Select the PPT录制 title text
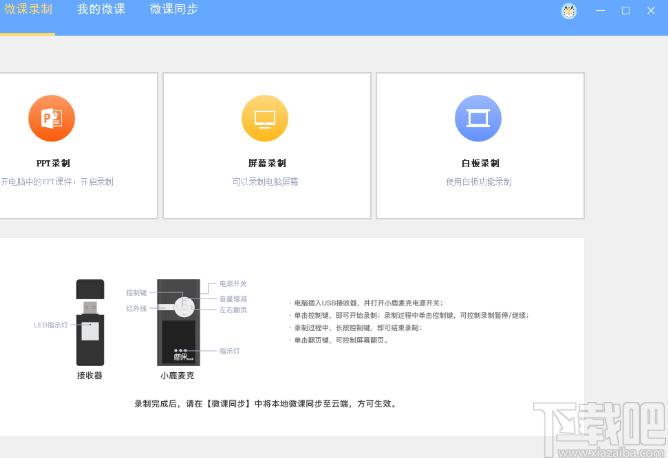 click(x=52, y=163)
